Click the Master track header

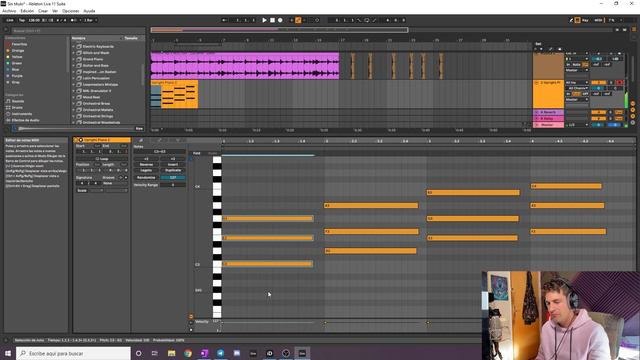pos(548,125)
